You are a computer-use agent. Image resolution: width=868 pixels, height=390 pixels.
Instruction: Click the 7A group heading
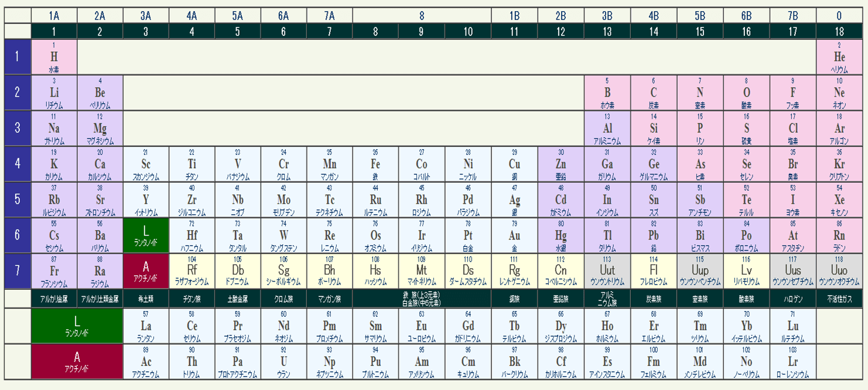point(330,16)
